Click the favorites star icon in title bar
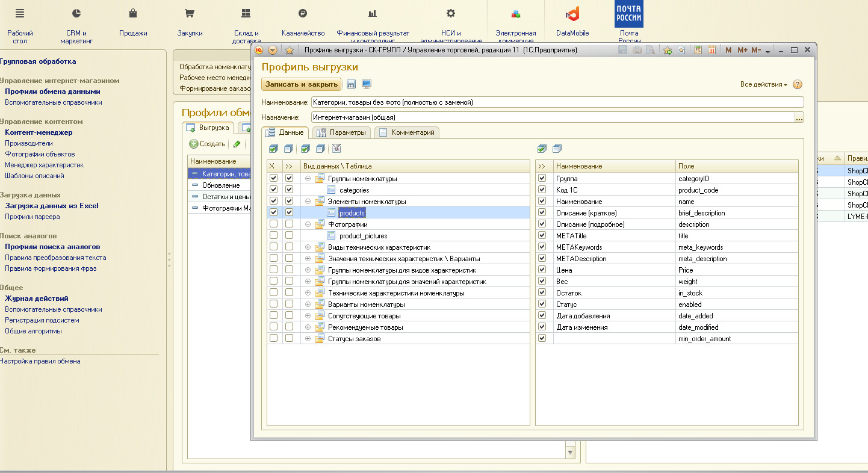The width and height of the screenshot is (868, 473). pos(289,51)
